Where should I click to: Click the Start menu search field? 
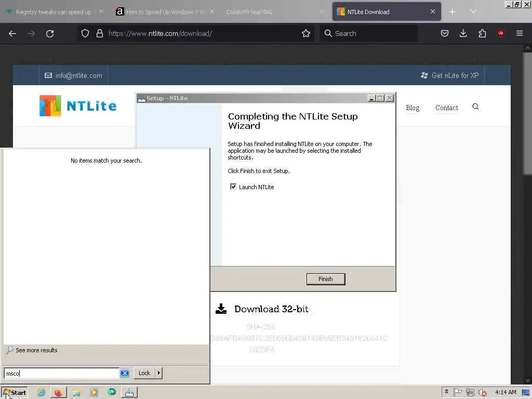61,373
